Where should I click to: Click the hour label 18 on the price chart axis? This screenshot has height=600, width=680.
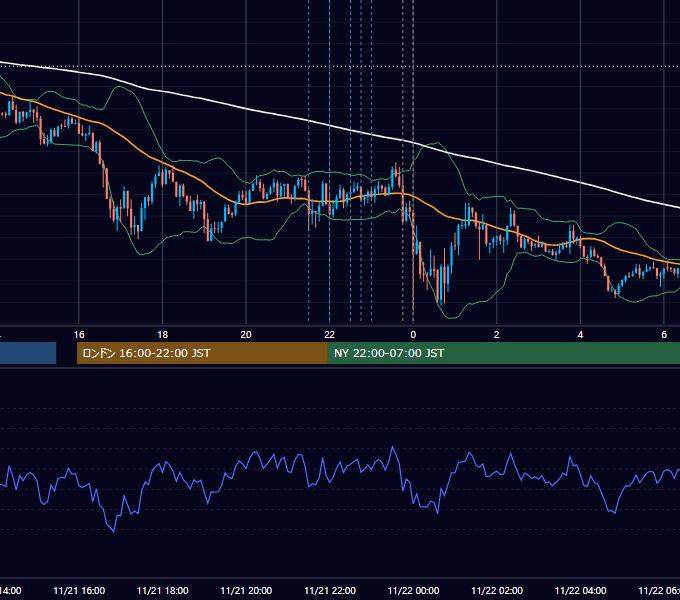tap(162, 335)
